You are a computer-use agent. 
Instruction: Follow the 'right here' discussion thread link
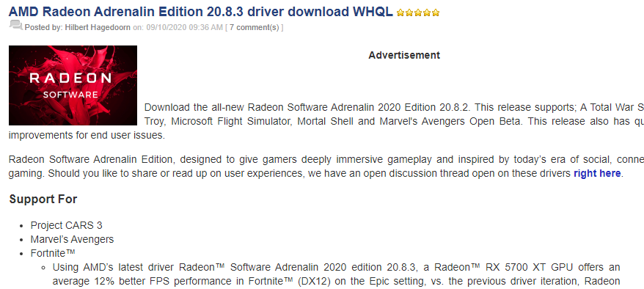coord(597,173)
